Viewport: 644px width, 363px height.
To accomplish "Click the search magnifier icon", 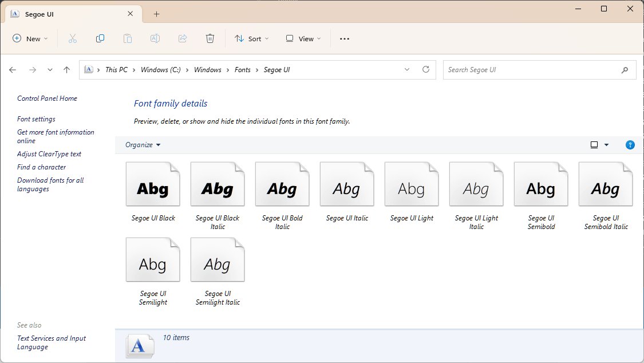I will (x=625, y=70).
